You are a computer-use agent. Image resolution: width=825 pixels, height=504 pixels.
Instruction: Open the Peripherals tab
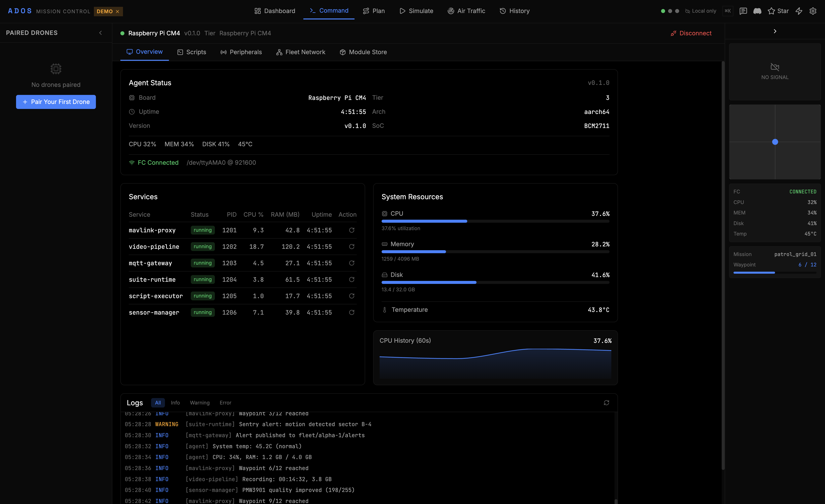(241, 52)
